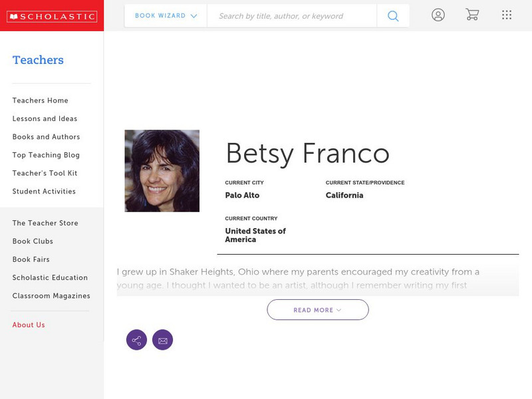Click the purple share icon
Viewport: 532px width, 399px height.
point(136,340)
